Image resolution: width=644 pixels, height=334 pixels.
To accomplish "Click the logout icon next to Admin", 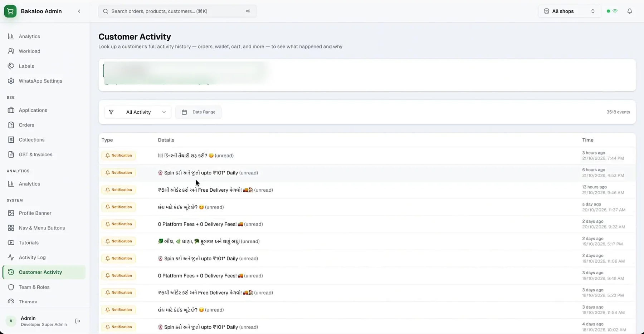I will [78, 321].
